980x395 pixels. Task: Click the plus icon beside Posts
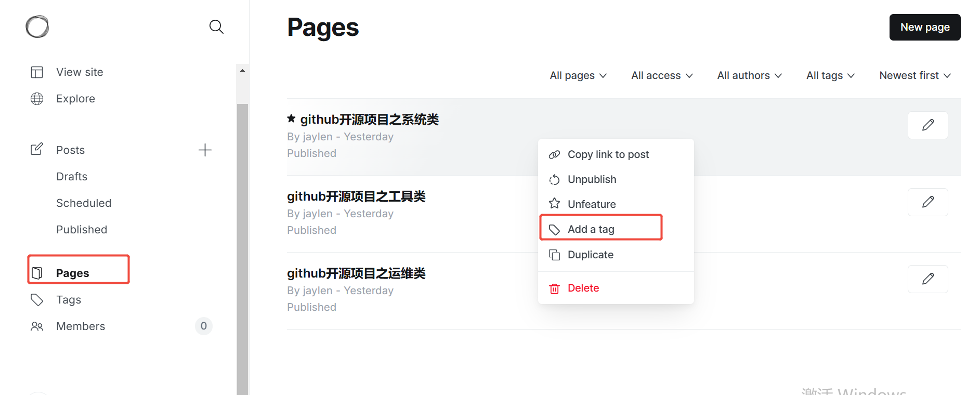tap(205, 150)
